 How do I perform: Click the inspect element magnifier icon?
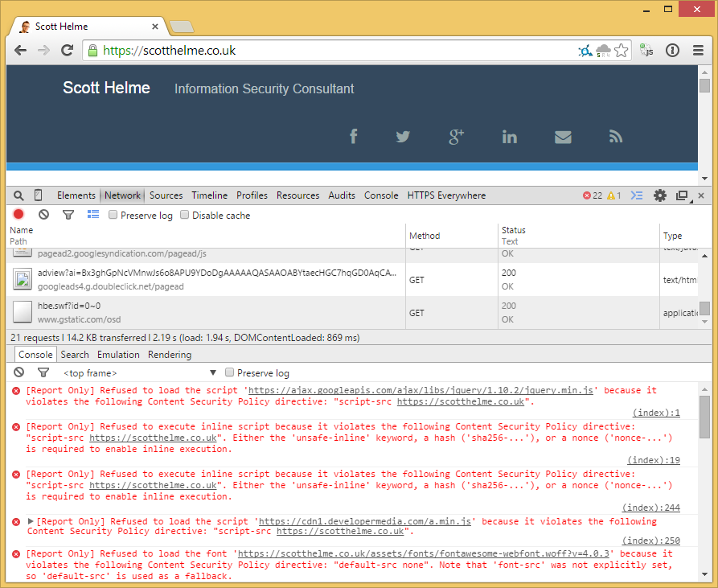pyautogui.click(x=18, y=195)
